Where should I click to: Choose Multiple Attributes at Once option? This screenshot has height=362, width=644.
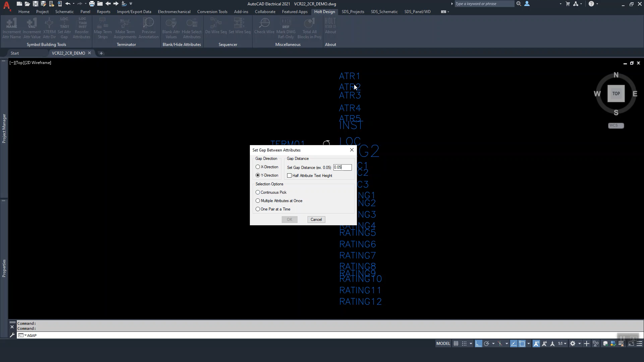[x=258, y=201]
